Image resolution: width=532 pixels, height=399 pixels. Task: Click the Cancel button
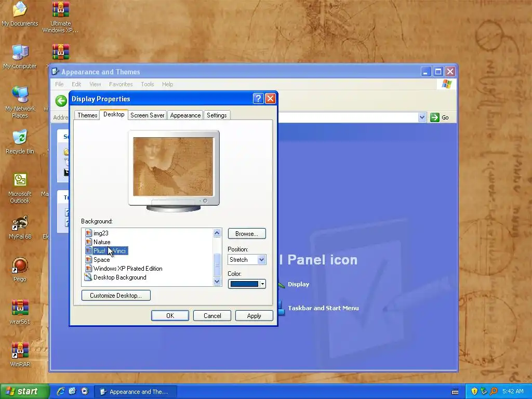click(212, 316)
